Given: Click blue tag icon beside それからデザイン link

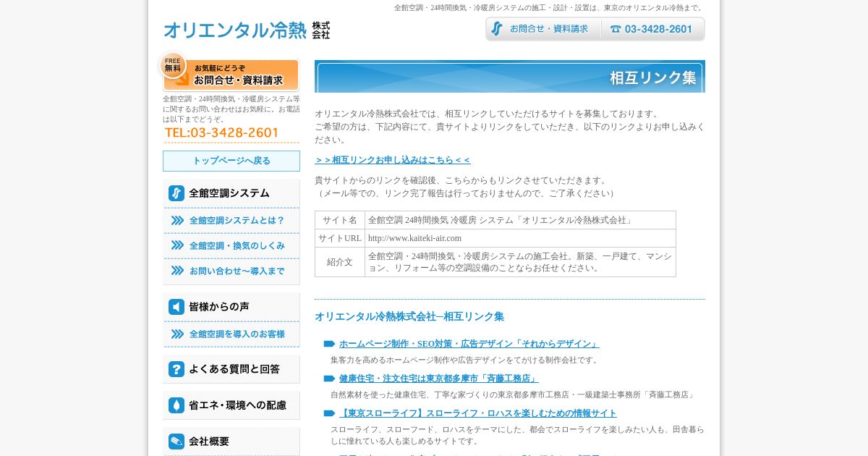Looking at the screenshot, I should click(x=329, y=344).
